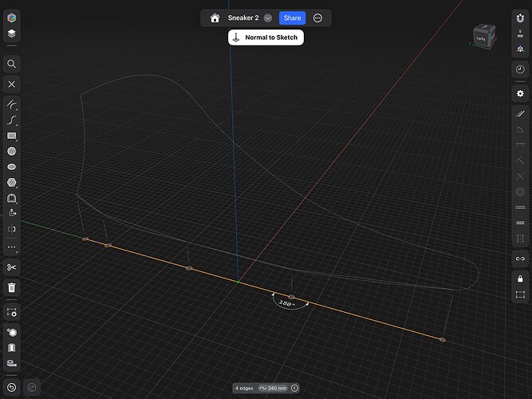Select the Measure tape tool

(x=11, y=363)
